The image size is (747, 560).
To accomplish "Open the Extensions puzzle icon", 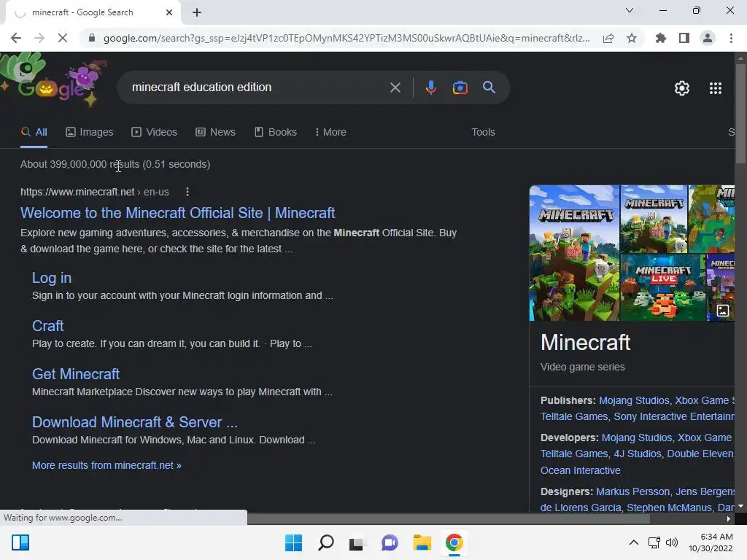I will 661,38.
